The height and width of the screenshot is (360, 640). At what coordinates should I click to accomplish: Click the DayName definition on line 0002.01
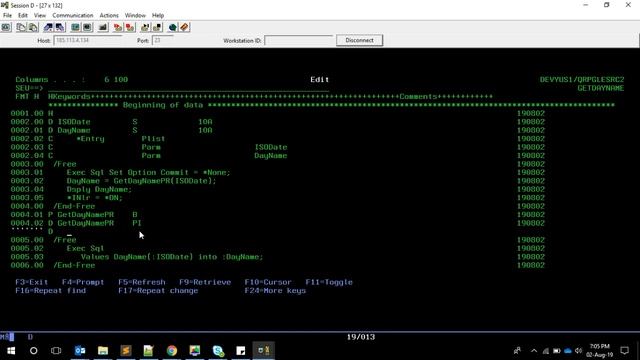pos(74,130)
